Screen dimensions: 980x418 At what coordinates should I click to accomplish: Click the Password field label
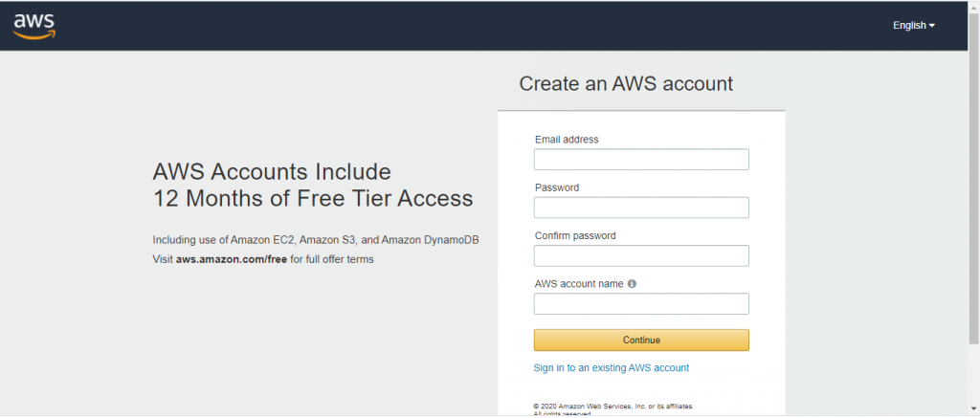[557, 187]
